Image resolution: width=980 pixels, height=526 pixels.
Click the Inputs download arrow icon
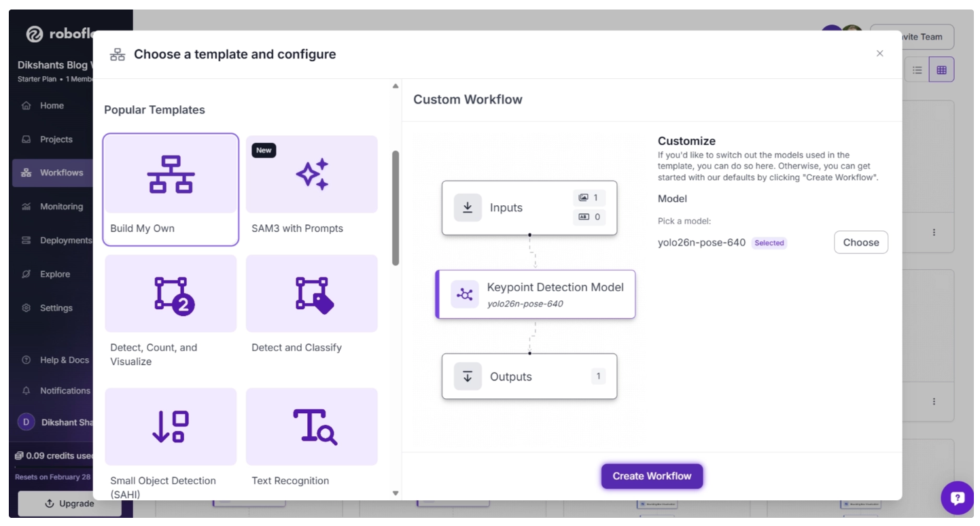(x=468, y=208)
